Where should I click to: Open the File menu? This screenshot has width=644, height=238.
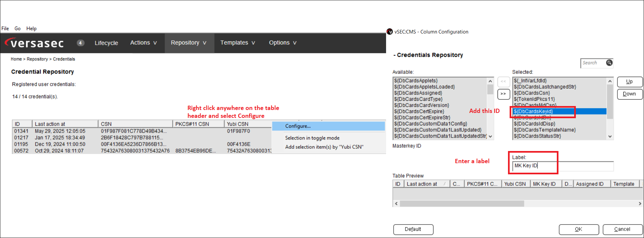[x=5, y=29]
